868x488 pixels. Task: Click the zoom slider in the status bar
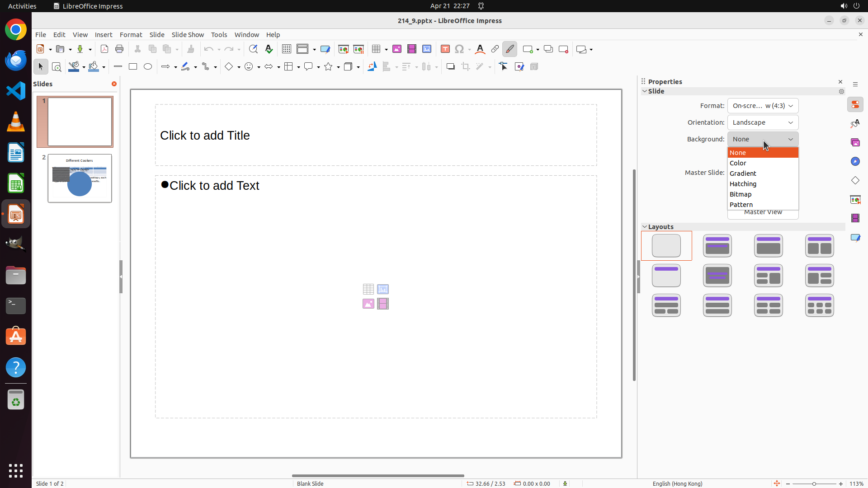point(814,484)
